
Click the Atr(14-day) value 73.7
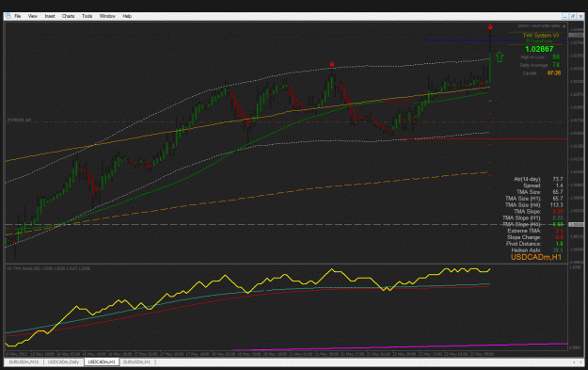(x=558, y=180)
